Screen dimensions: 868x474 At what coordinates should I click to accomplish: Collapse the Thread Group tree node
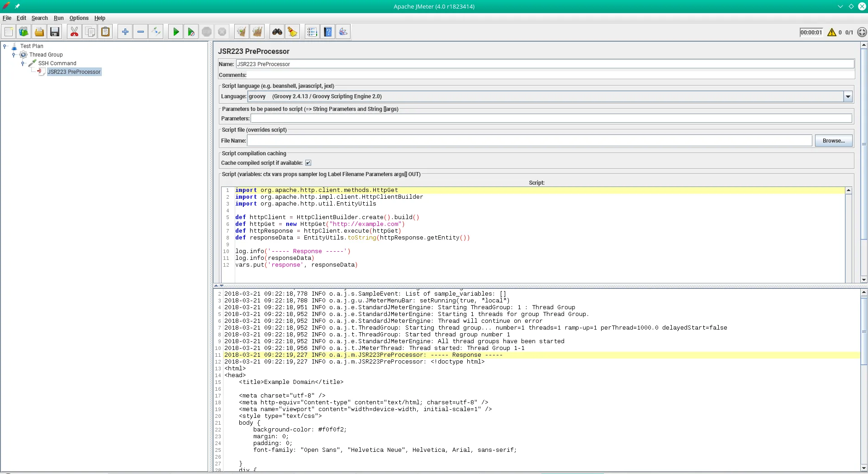(x=14, y=55)
